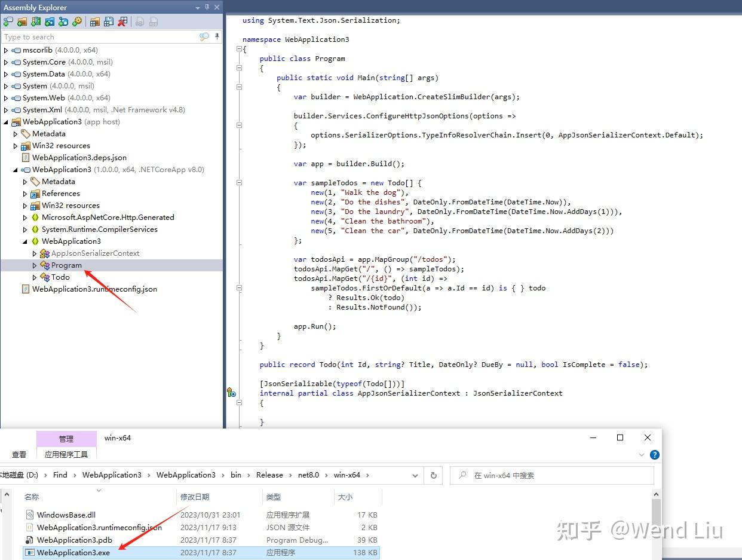Select the Todo class node icon
Image resolution: width=742 pixels, height=560 pixels.
44,277
